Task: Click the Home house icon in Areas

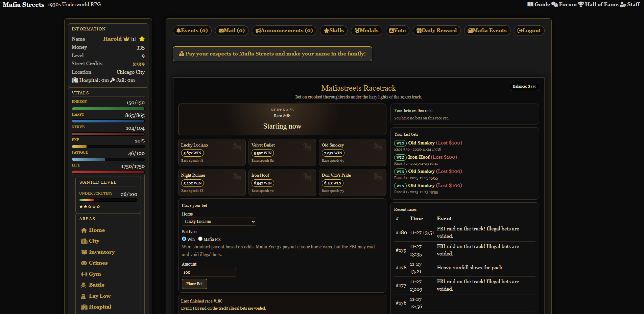Action: pyautogui.click(x=84, y=230)
